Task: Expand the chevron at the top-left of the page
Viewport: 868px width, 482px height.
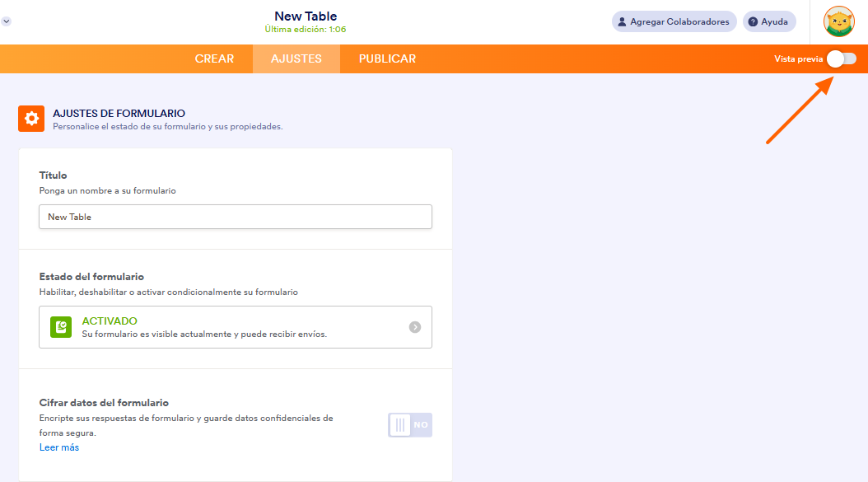Action: pyautogui.click(x=7, y=20)
